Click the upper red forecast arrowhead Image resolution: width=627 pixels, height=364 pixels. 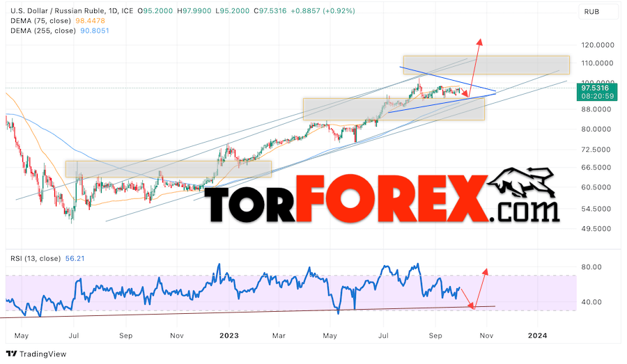pos(480,42)
